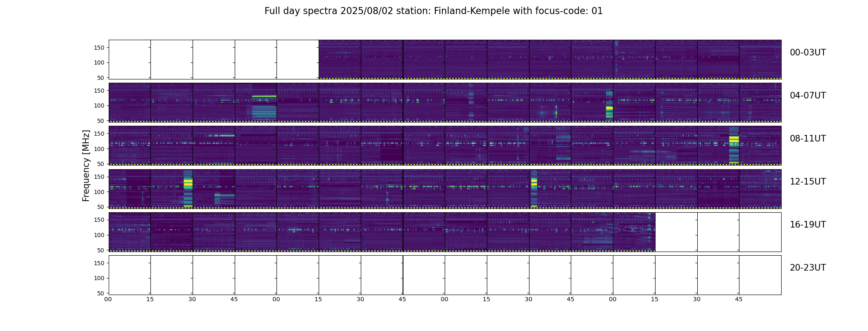Click the 50 tick of the 16-19UT row

101,250
